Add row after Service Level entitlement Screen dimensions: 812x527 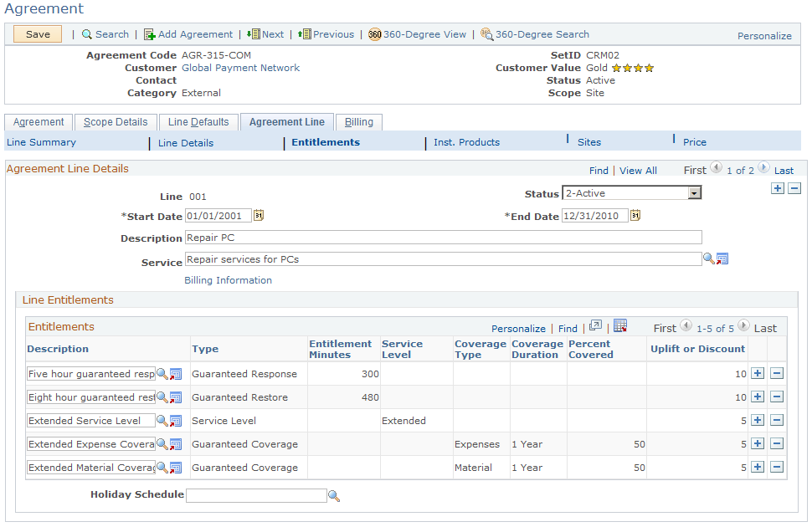click(758, 420)
